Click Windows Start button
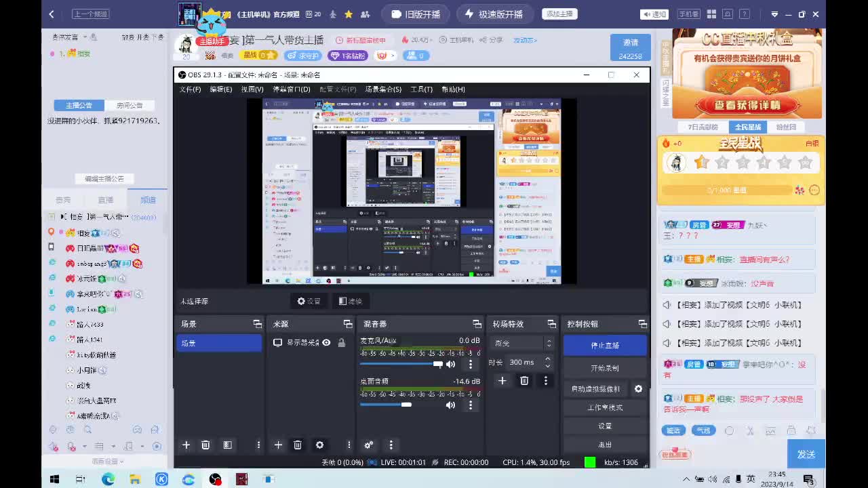 coord(54,479)
